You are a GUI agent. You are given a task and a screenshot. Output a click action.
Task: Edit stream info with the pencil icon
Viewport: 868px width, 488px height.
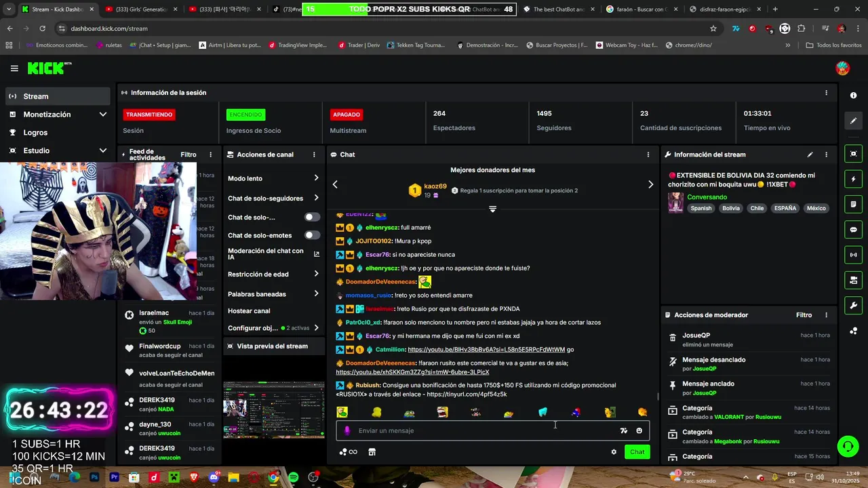[x=810, y=155]
